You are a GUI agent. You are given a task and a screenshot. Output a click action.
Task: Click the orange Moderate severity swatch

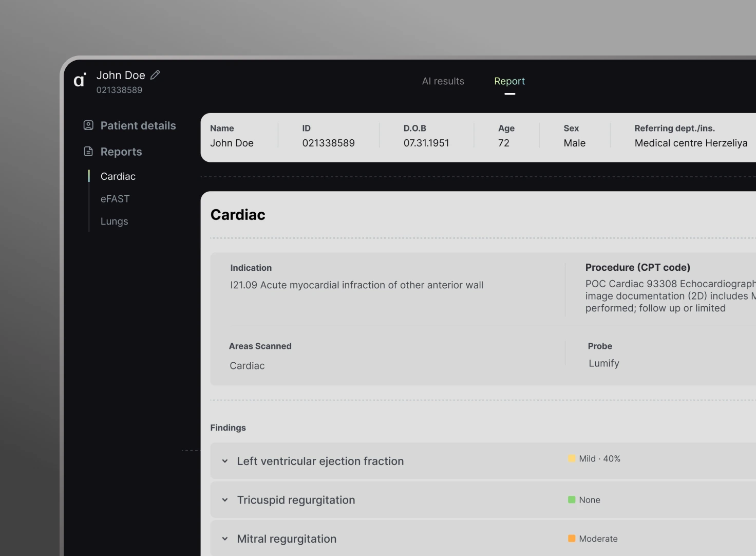click(572, 539)
